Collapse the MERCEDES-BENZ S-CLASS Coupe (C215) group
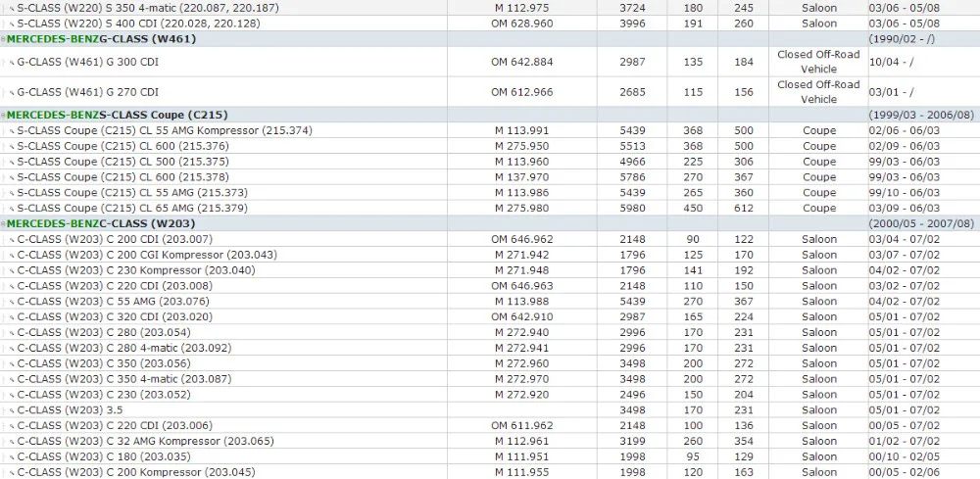980x479 pixels. pos(3,116)
